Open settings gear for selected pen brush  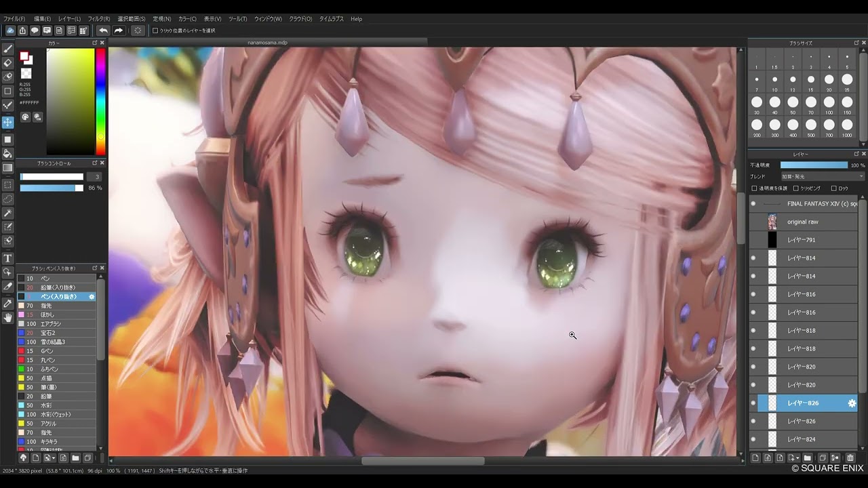[92, 297]
